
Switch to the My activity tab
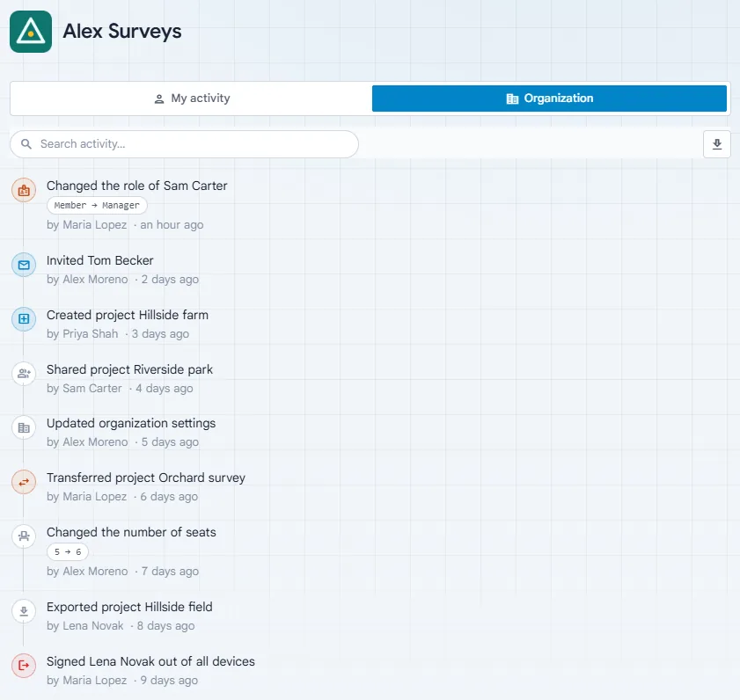pyautogui.click(x=192, y=98)
